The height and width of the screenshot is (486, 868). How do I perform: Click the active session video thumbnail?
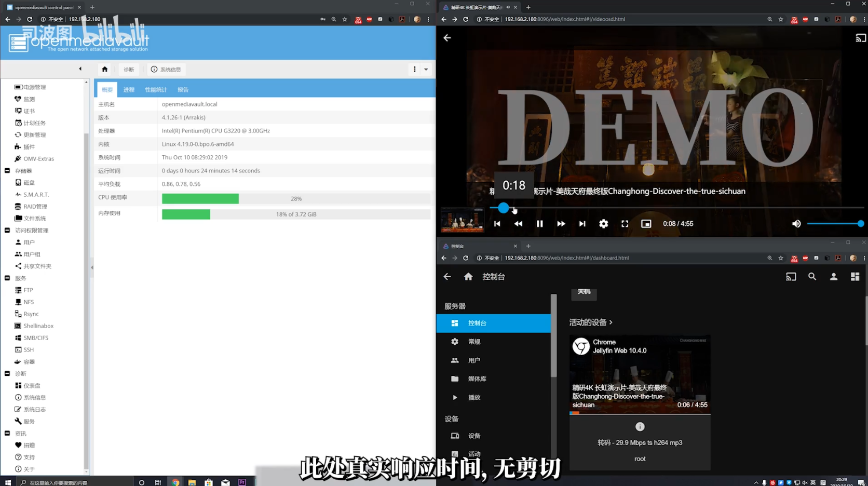point(640,374)
